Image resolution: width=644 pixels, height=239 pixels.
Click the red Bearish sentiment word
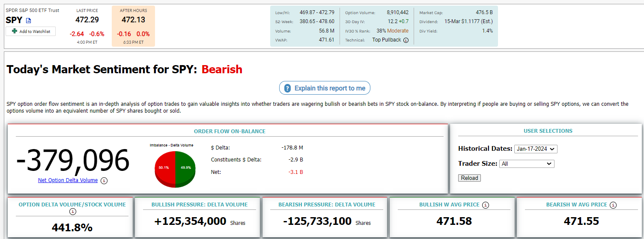(x=222, y=69)
